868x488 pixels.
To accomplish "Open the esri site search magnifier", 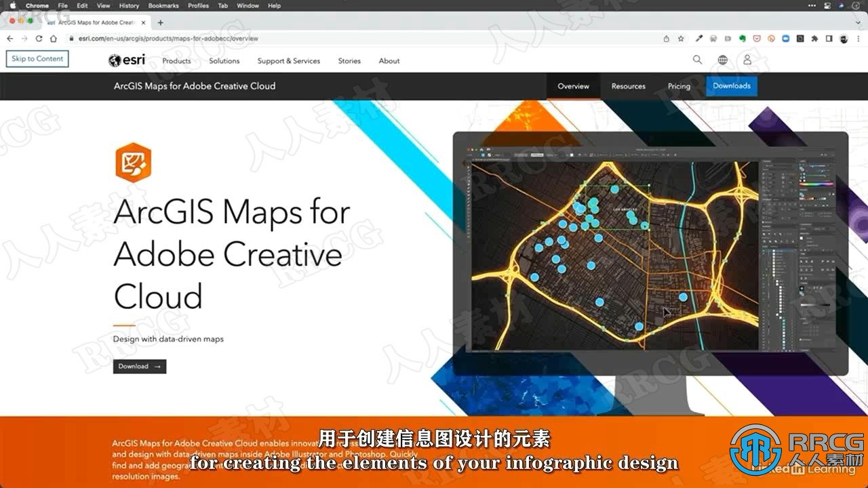I will 697,60.
